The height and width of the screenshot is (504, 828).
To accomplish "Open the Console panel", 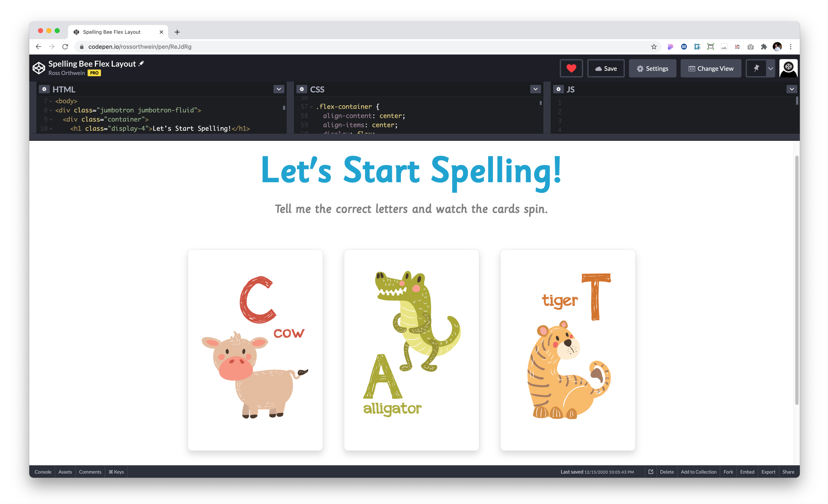I will point(43,472).
